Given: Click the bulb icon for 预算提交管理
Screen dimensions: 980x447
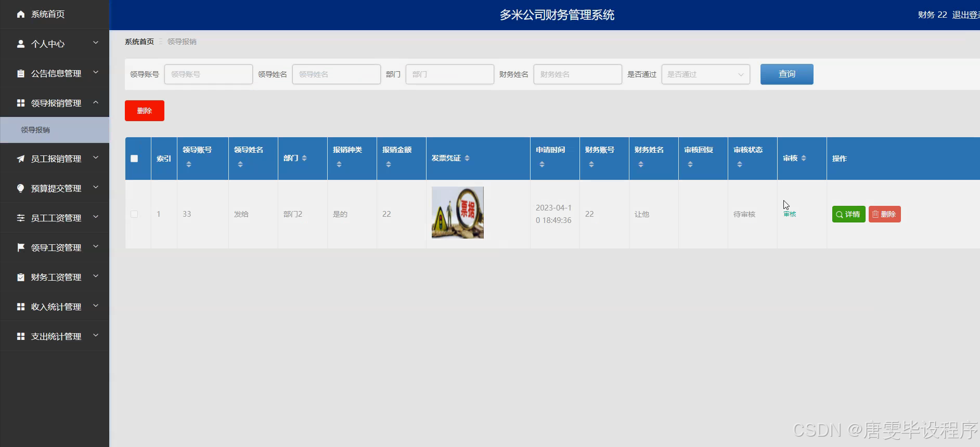Looking at the screenshot, I should point(20,188).
